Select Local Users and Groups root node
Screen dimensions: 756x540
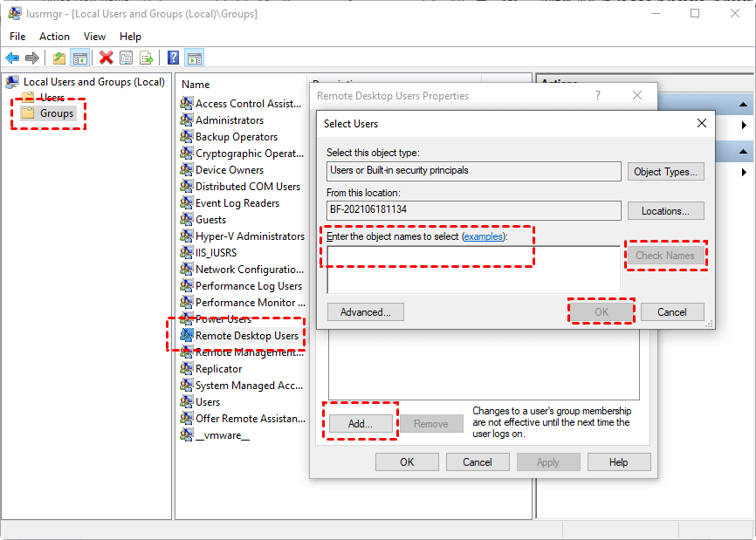pyautogui.click(x=93, y=82)
